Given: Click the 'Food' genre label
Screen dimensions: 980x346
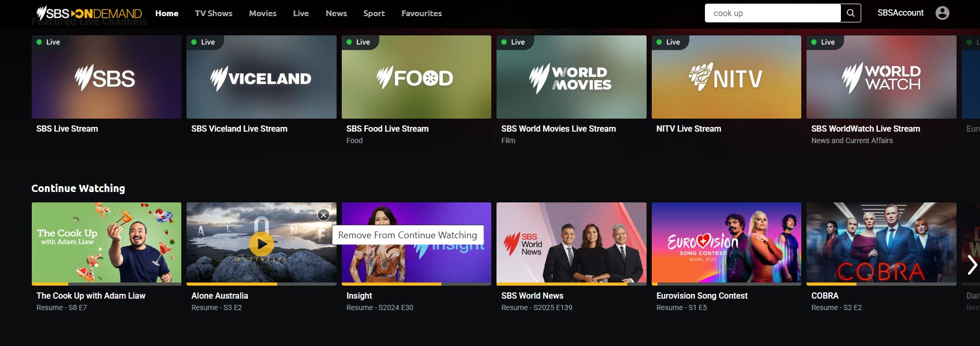Looking at the screenshot, I should coord(354,140).
